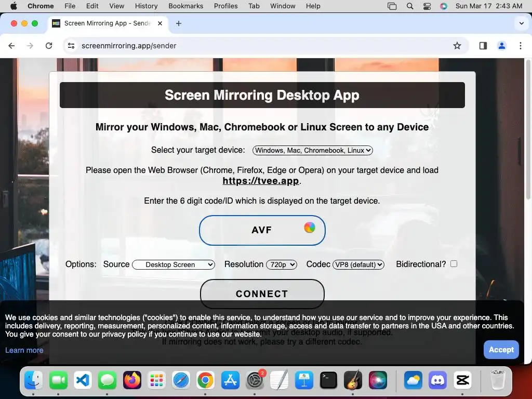The height and width of the screenshot is (399, 532).
Task: Open Terminal from the dock
Action: coord(328,380)
